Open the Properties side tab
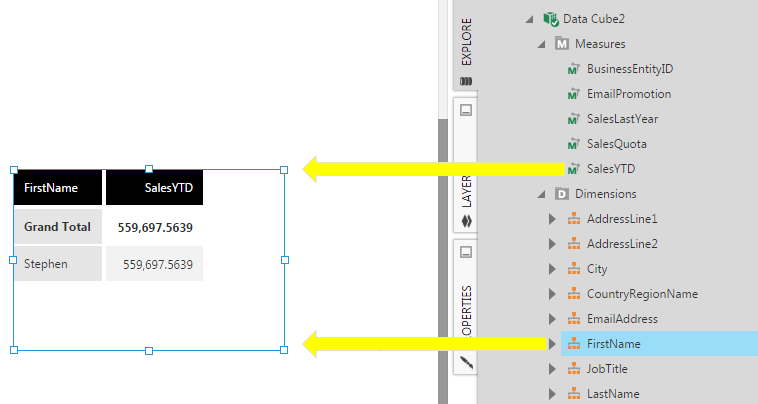The height and width of the screenshot is (404, 758). point(466,307)
